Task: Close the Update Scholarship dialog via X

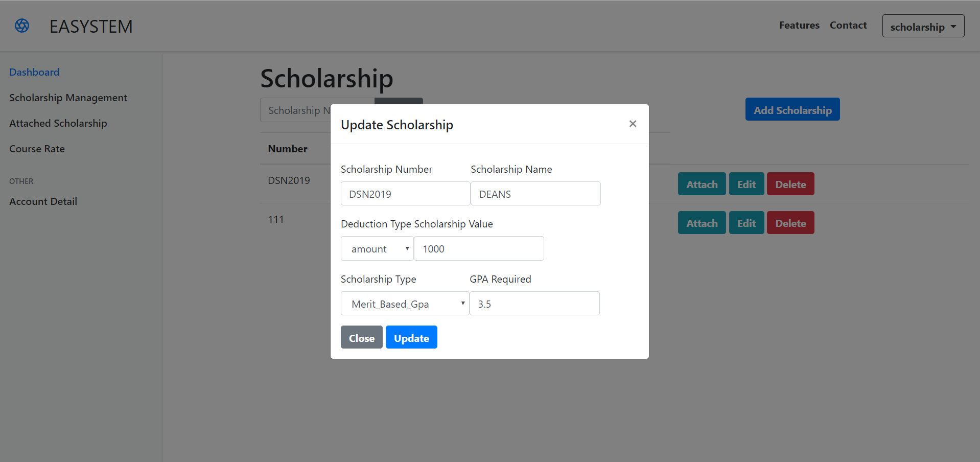Action: (x=633, y=124)
